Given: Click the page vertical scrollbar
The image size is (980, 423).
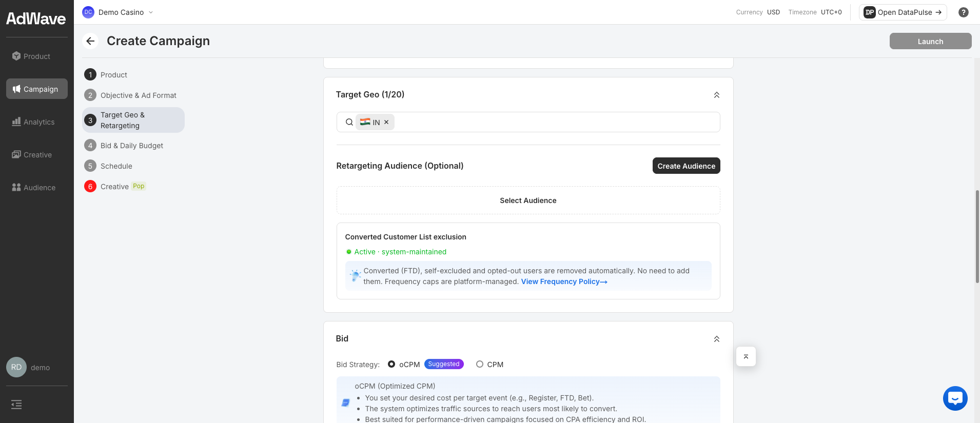Looking at the screenshot, I should click(x=977, y=236).
